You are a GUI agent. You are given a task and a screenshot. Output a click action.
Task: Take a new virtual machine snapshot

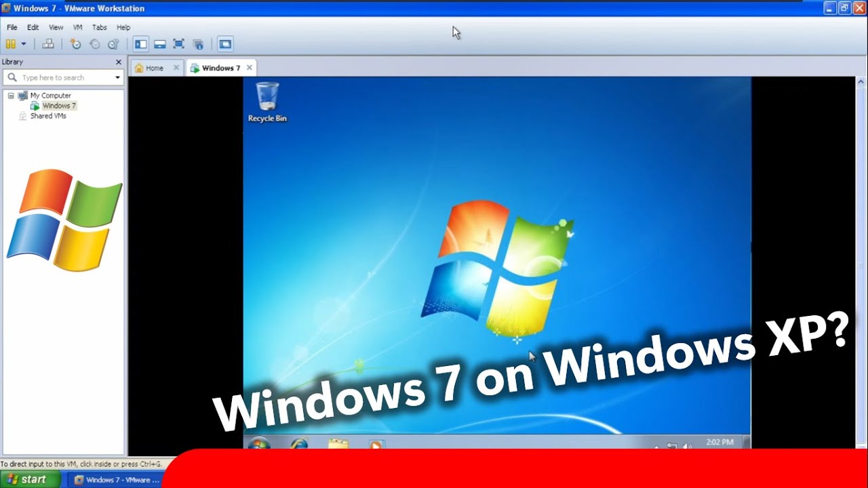coord(75,44)
